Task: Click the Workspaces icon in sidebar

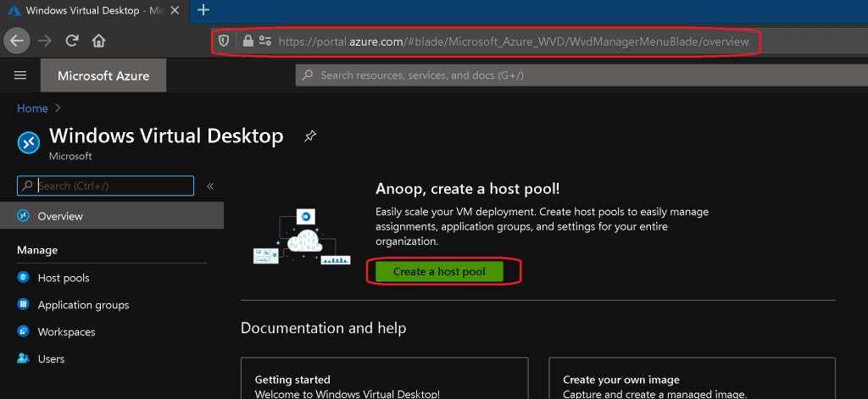Action: tap(23, 331)
